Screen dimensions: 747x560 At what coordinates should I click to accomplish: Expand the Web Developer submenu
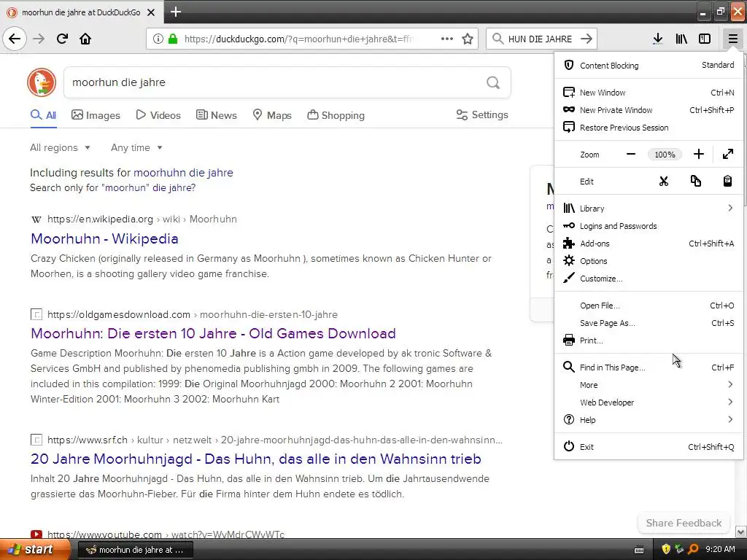pyautogui.click(x=649, y=402)
